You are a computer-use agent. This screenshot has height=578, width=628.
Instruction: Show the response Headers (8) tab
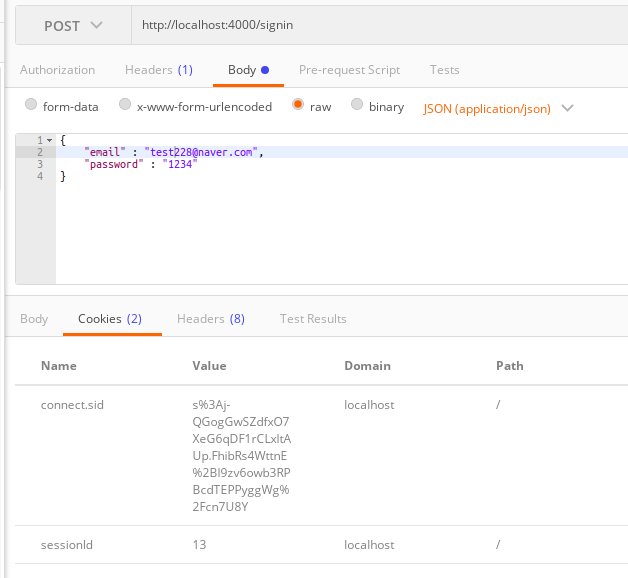[x=210, y=319]
